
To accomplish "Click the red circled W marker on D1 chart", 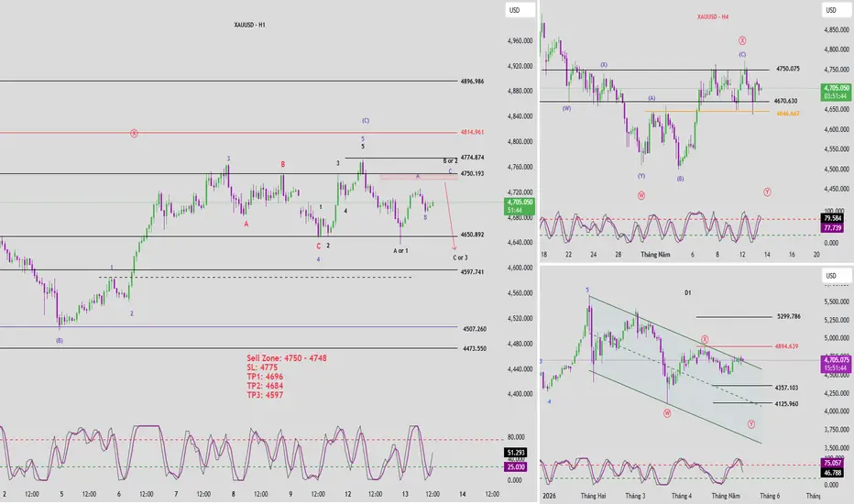I will click(x=667, y=413).
